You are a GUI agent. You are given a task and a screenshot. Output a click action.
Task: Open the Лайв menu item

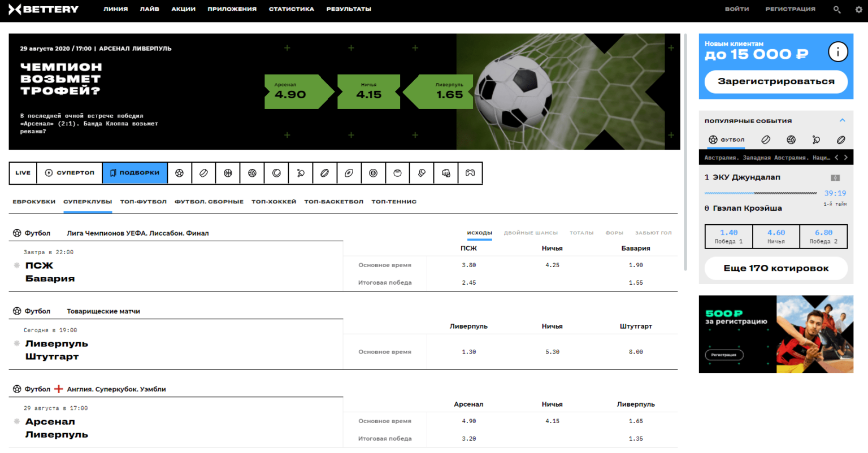149,9
